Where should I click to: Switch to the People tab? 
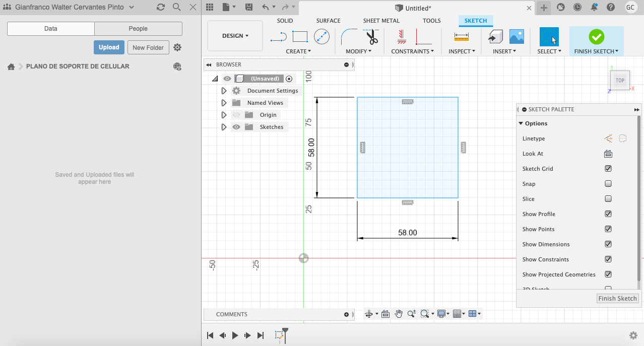tap(138, 29)
